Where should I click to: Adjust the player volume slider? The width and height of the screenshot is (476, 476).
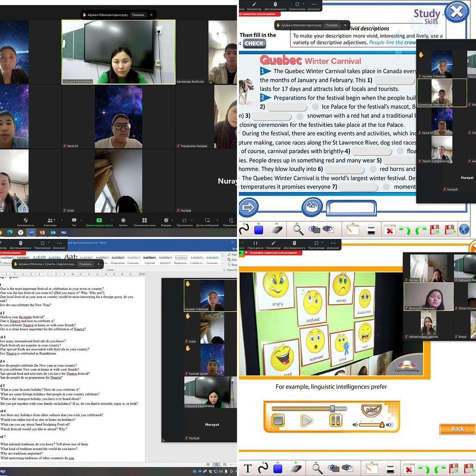[x=372, y=425]
